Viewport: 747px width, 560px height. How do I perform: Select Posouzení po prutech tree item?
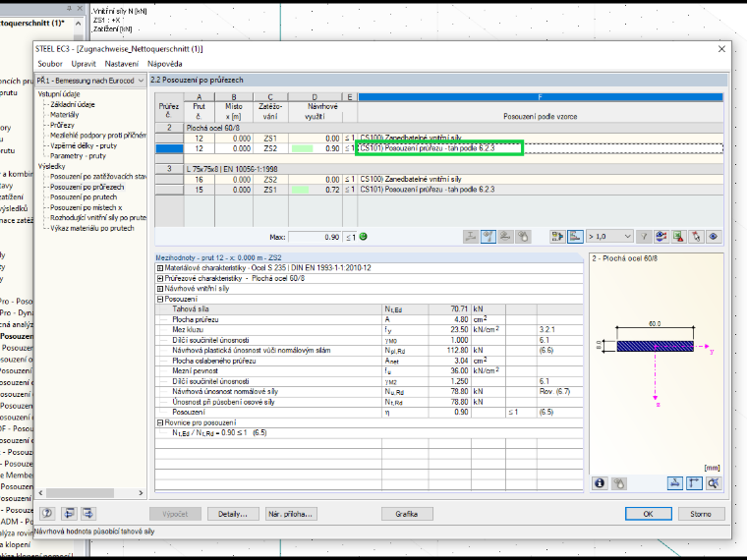[x=84, y=197]
